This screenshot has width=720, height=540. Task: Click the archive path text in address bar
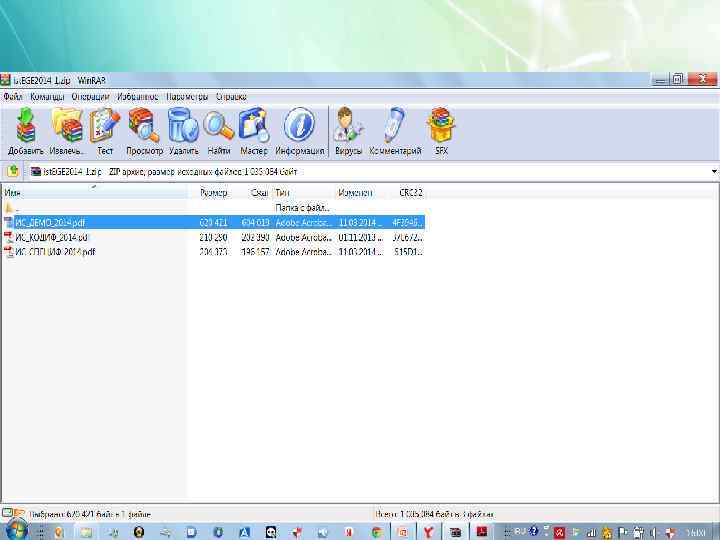point(170,172)
